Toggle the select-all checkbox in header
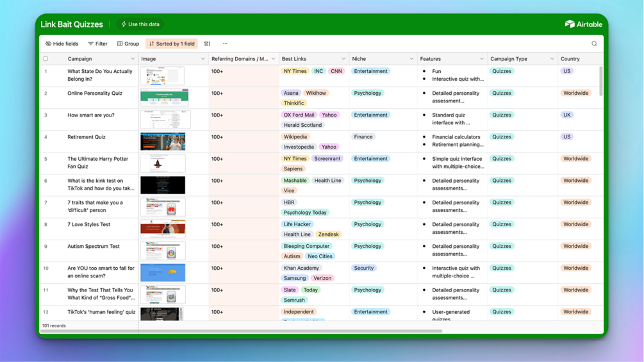 click(x=45, y=59)
